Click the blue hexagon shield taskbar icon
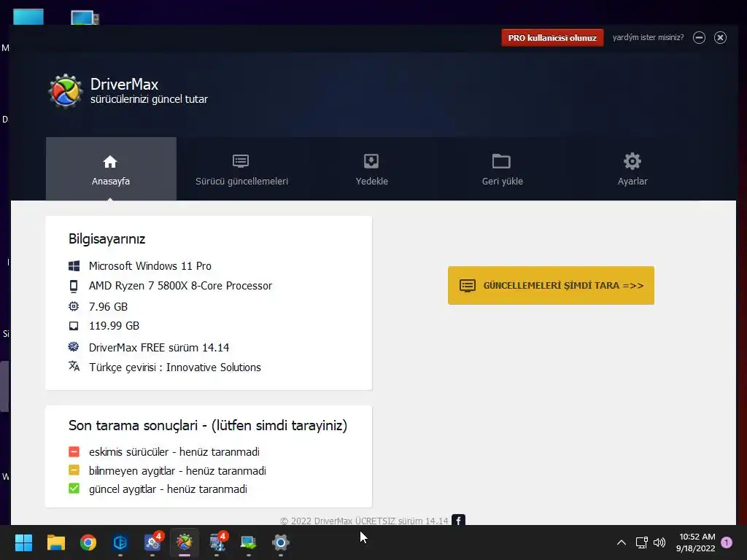Image resolution: width=747 pixels, height=560 pixels. [x=120, y=542]
